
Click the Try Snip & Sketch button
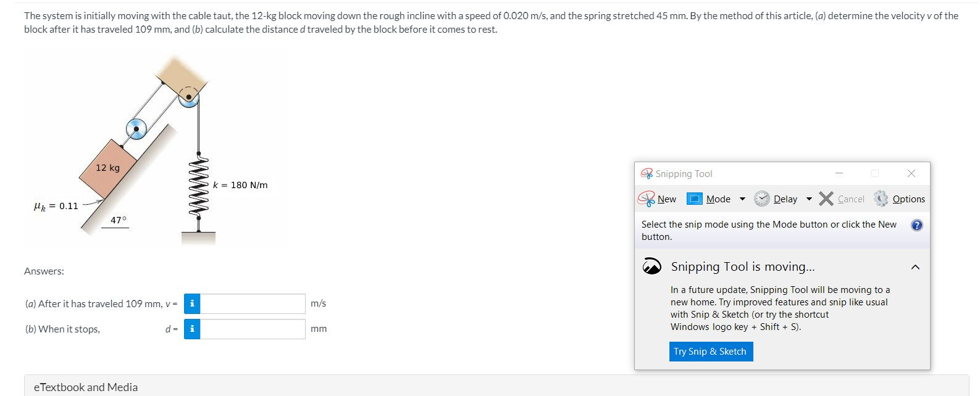click(711, 352)
